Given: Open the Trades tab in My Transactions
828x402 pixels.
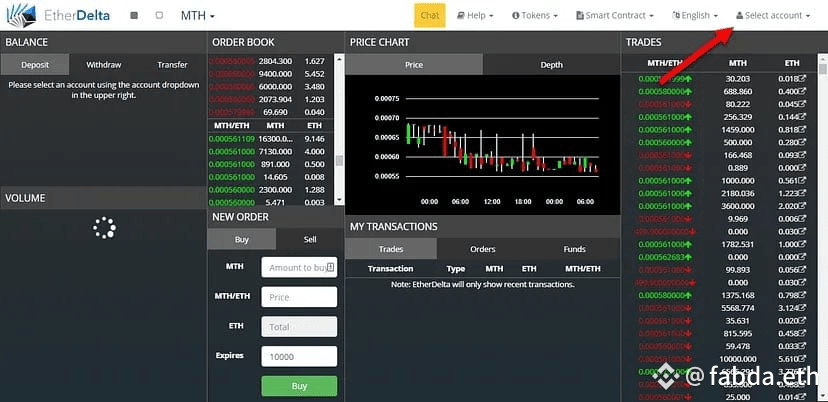Looking at the screenshot, I should click(391, 249).
